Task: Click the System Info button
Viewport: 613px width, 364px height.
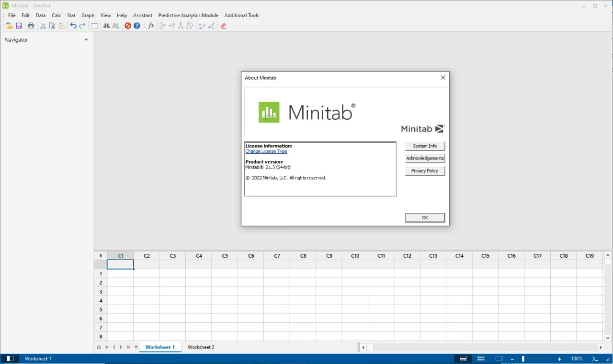Action: point(425,146)
